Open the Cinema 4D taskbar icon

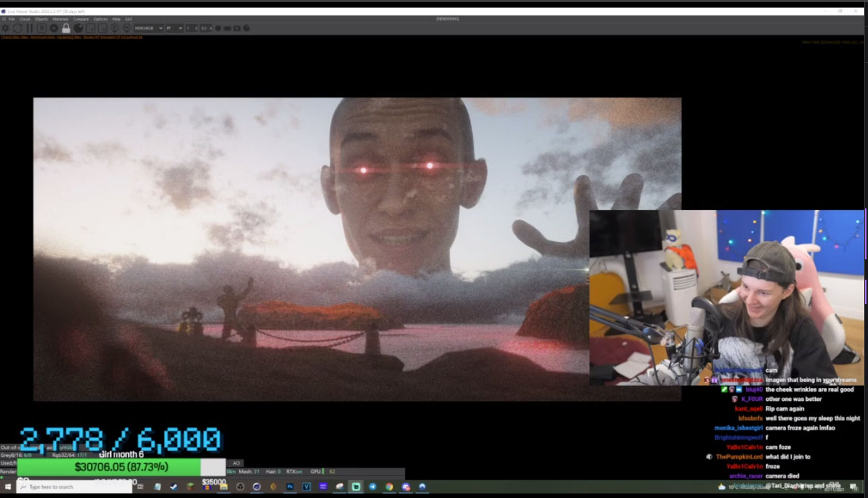click(x=257, y=487)
